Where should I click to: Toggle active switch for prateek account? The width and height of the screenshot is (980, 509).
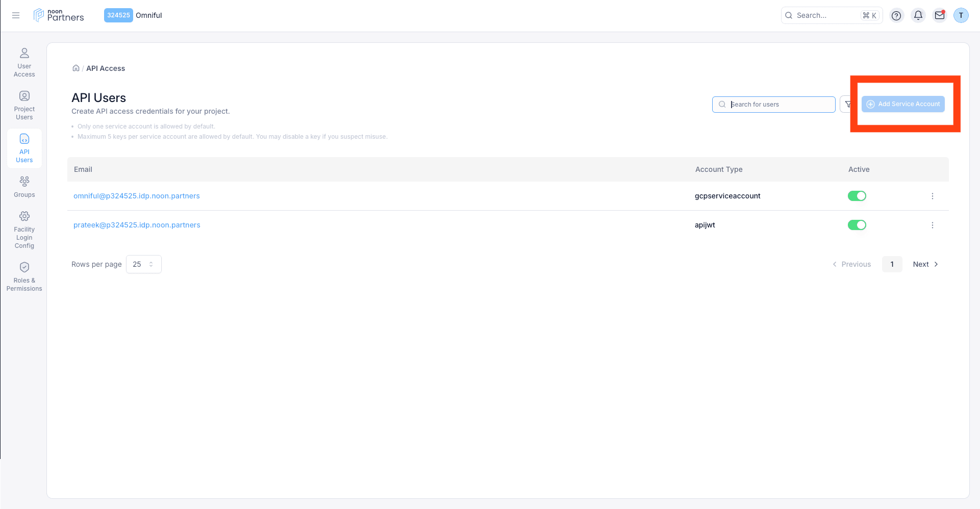(857, 225)
